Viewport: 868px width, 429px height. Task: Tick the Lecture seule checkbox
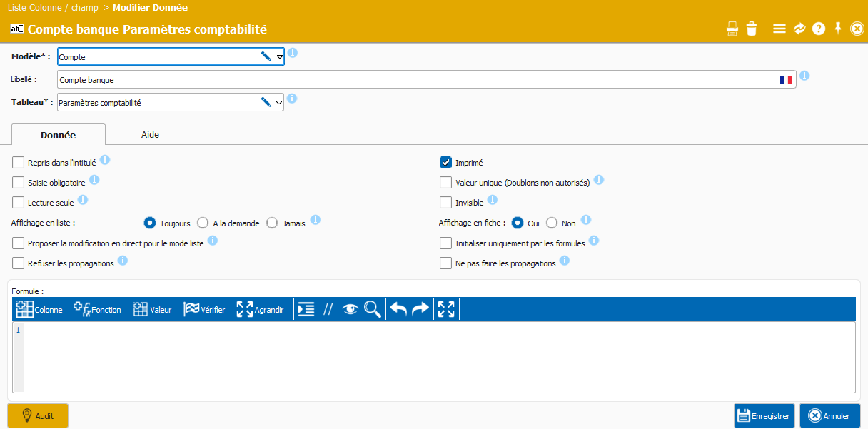click(x=19, y=203)
